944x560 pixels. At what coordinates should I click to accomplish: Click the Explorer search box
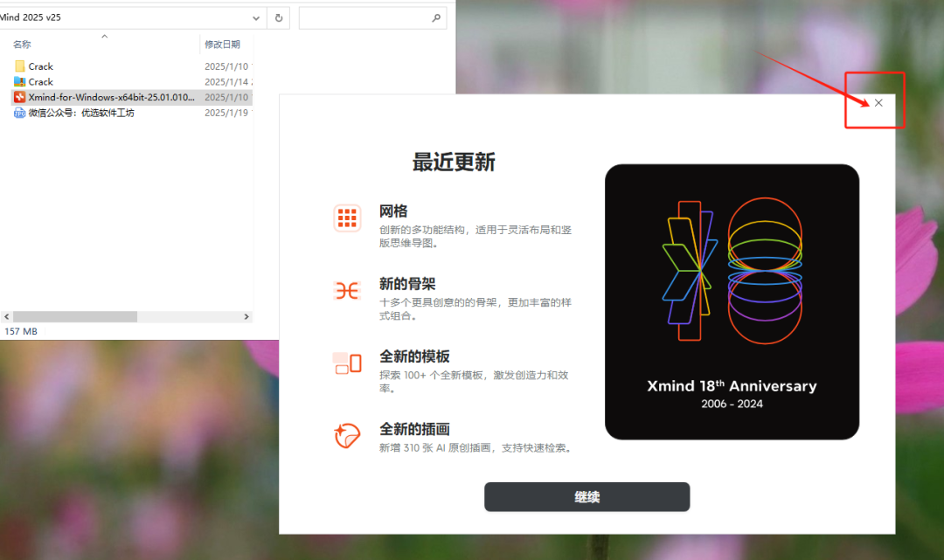(x=372, y=18)
